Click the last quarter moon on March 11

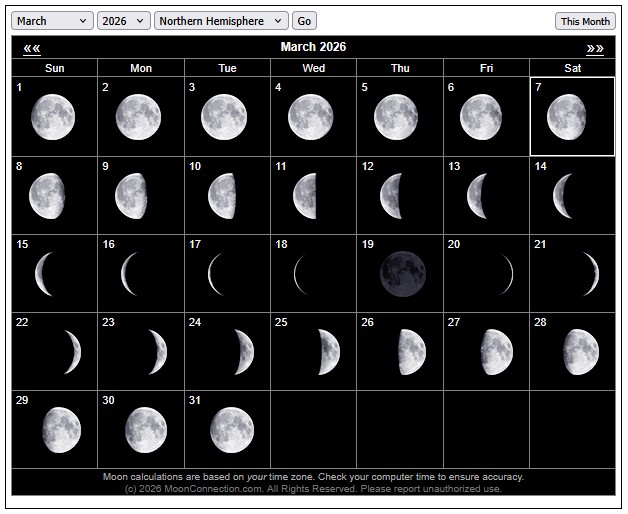[305, 196]
